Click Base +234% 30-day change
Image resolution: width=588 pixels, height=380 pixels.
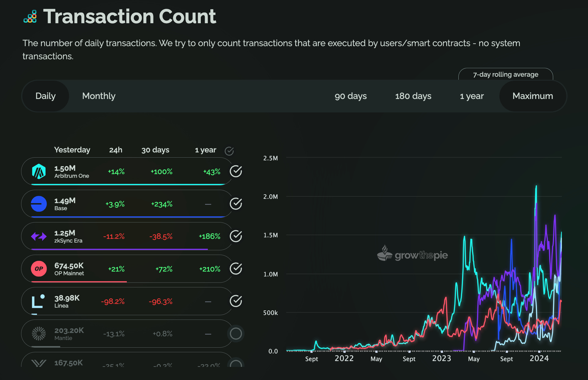tap(162, 204)
